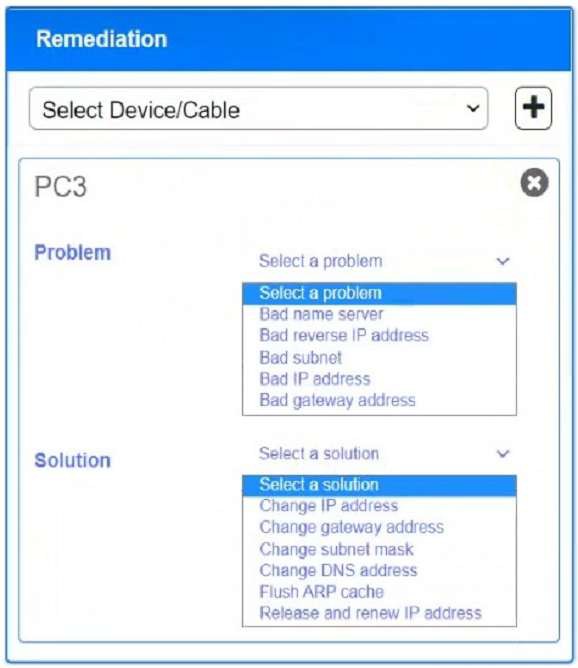
Task: Select Change DNS address solution
Action: pos(380,570)
